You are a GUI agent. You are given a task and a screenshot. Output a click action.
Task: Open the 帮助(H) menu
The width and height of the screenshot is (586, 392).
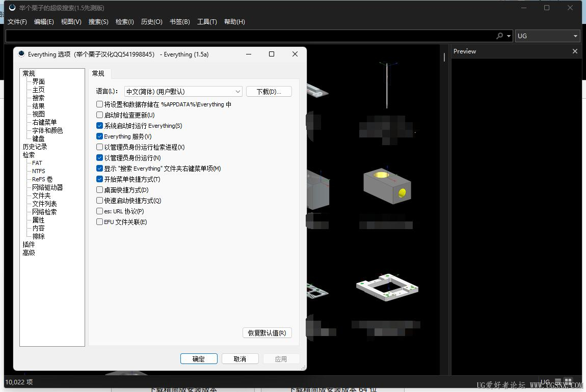point(234,22)
